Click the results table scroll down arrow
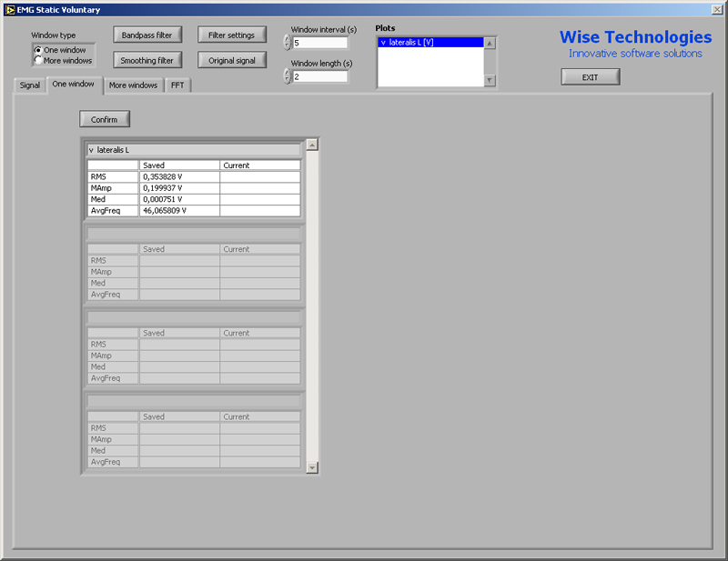Image resolution: width=728 pixels, height=561 pixels. pos(312,467)
